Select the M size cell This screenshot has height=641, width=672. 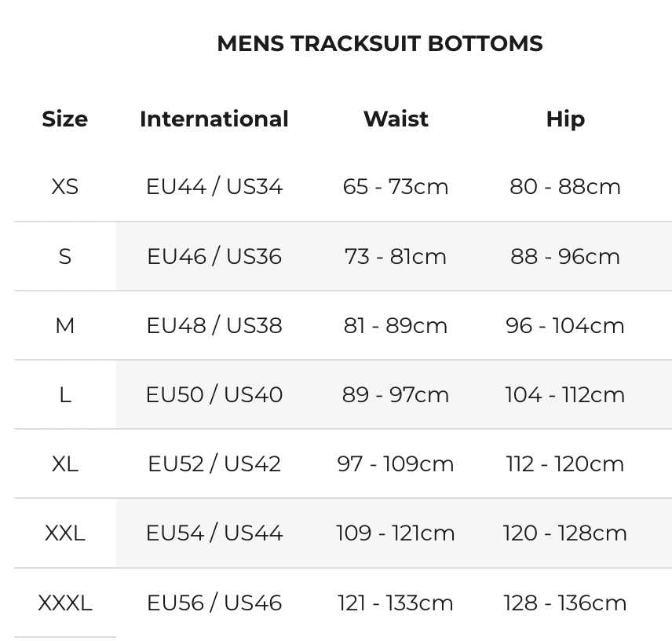(x=65, y=326)
